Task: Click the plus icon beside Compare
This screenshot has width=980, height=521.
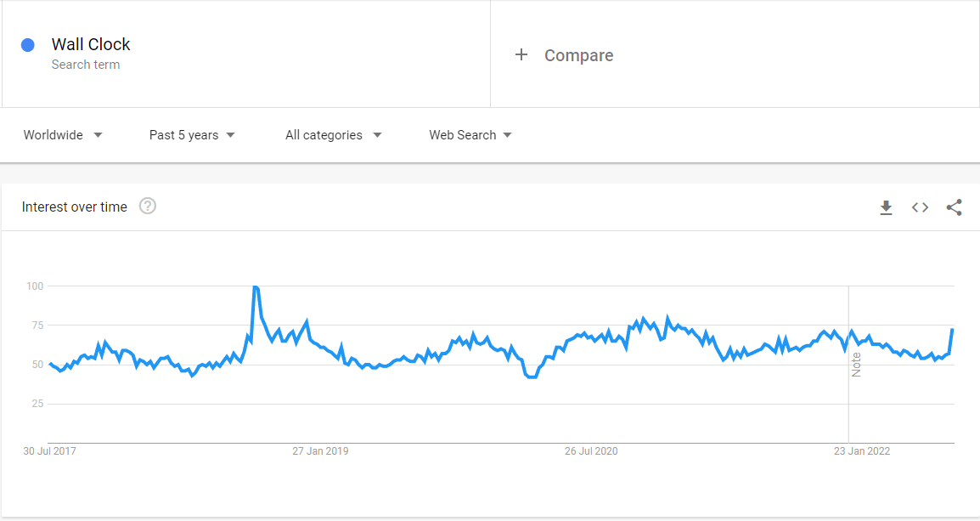Action: coord(521,55)
